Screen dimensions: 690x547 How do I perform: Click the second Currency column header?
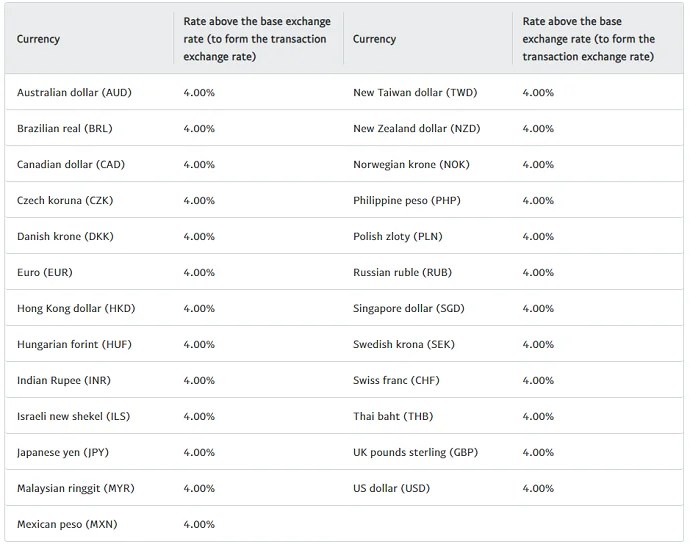pyautogui.click(x=375, y=40)
